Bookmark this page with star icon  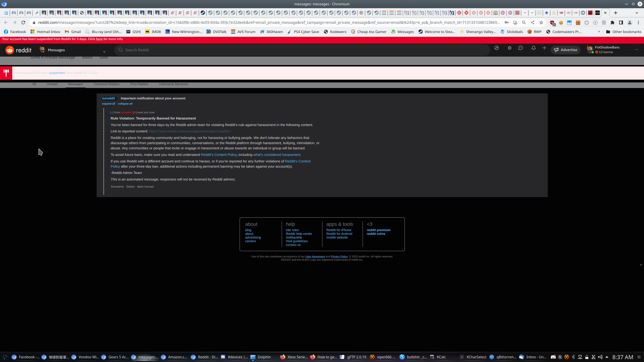click(x=541, y=22)
